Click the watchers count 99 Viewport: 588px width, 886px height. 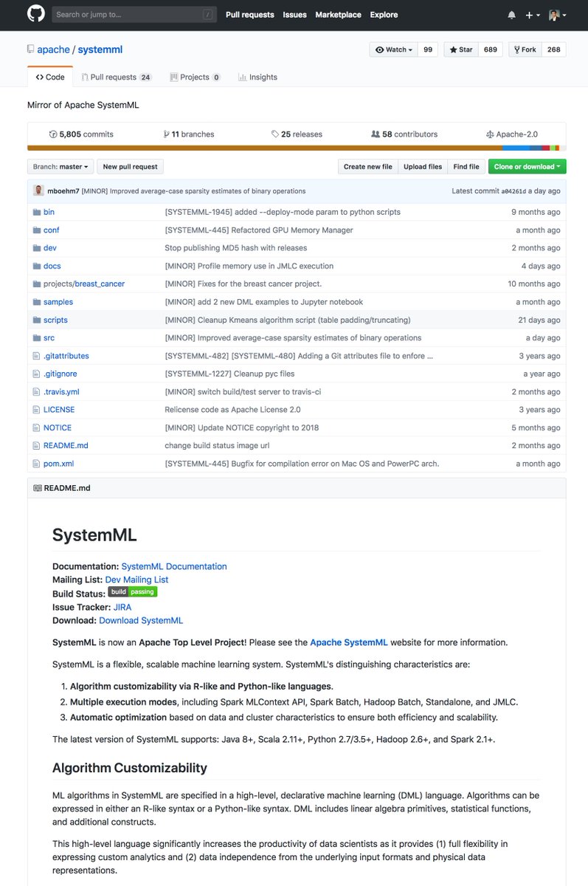coord(428,49)
